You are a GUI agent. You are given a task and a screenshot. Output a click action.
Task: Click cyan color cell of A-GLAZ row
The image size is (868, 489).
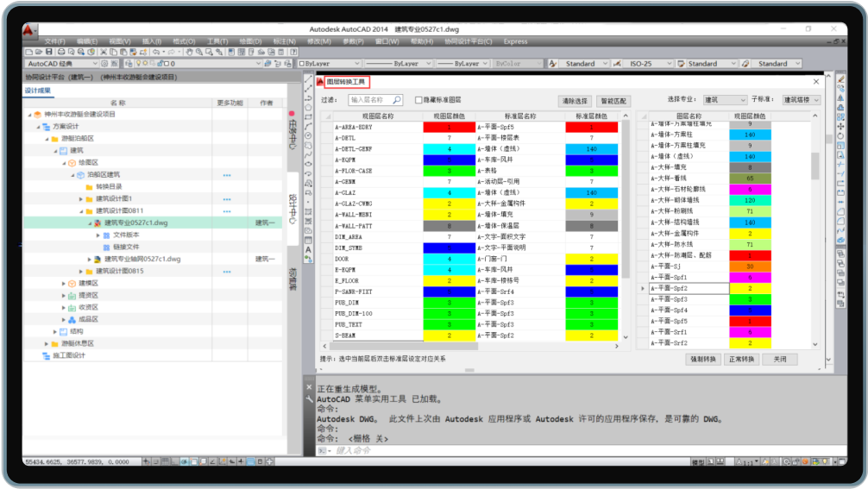[449, 192]
